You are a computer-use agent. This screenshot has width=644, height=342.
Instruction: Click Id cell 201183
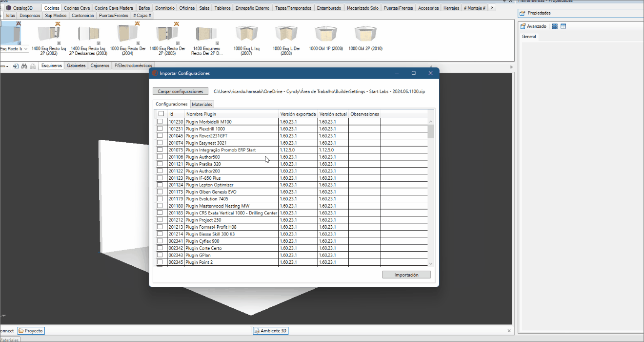click(176, 213)
